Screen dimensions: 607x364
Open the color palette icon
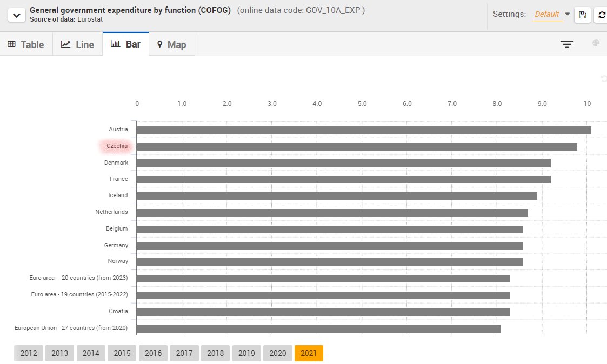(596, 43)
